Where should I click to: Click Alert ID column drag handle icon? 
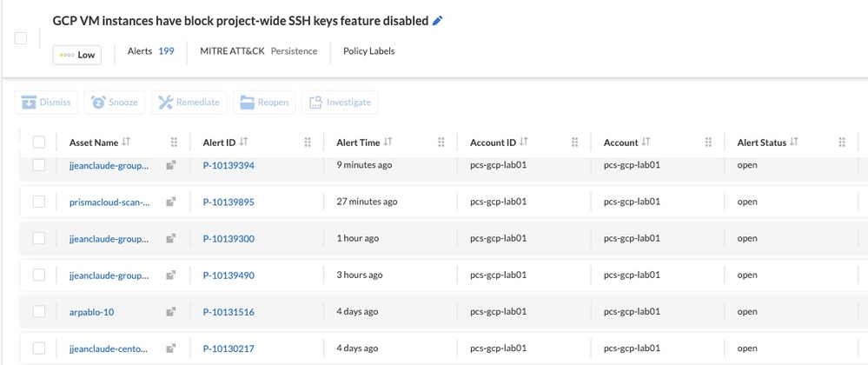pyautogui.click(x=308, y=143)
